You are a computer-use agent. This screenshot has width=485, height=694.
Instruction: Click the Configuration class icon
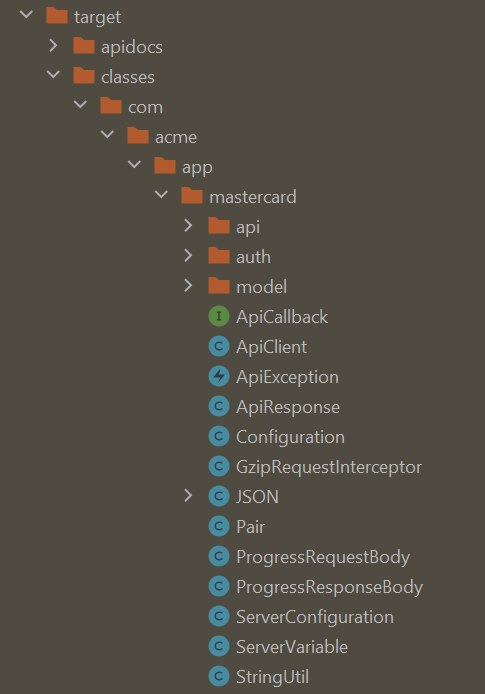click(x=219, y=437)
